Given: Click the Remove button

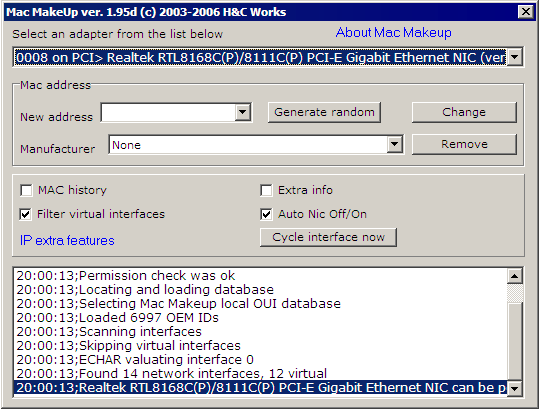Looking at the screenshot, I should 464,144.
